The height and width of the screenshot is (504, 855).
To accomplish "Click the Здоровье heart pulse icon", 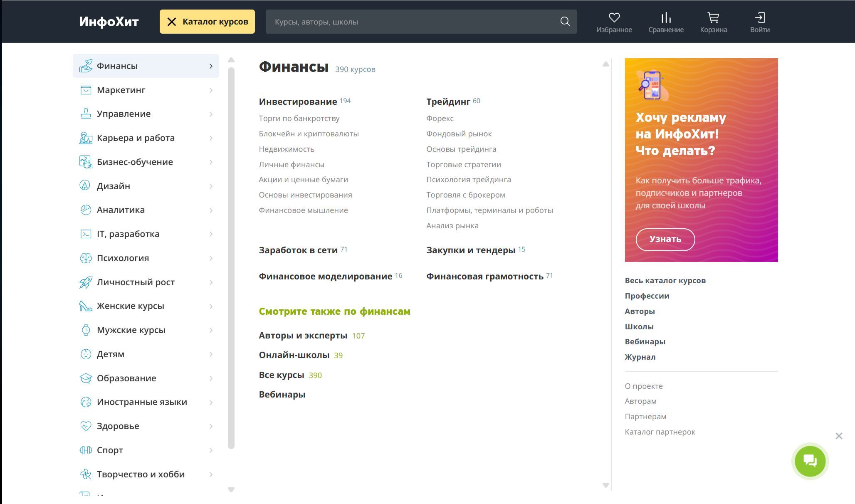I will pos(86,426).
